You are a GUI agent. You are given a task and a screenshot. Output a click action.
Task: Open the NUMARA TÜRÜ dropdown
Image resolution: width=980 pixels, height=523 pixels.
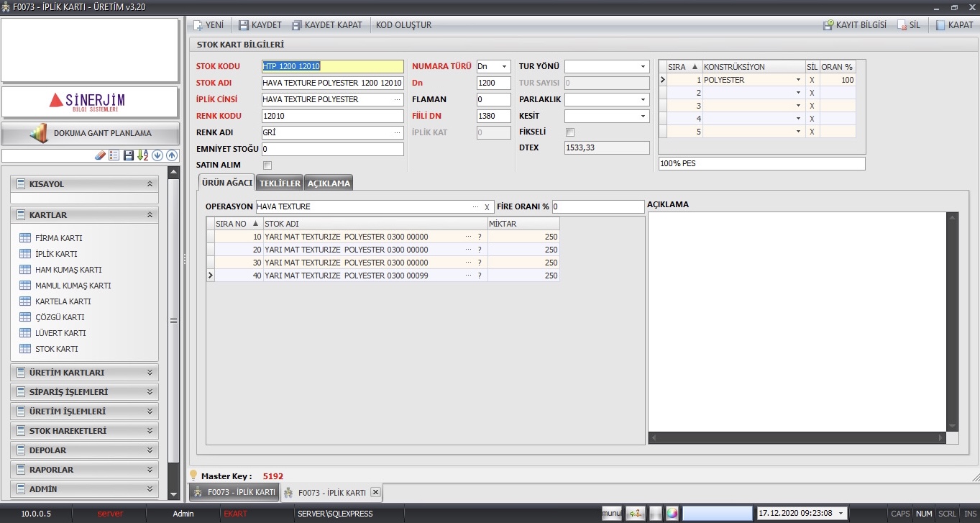pos(505,66)
